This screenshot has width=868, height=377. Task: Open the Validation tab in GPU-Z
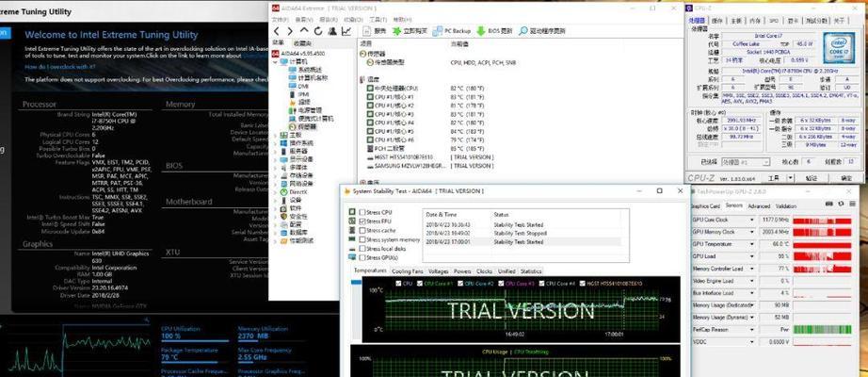[786, 206]
